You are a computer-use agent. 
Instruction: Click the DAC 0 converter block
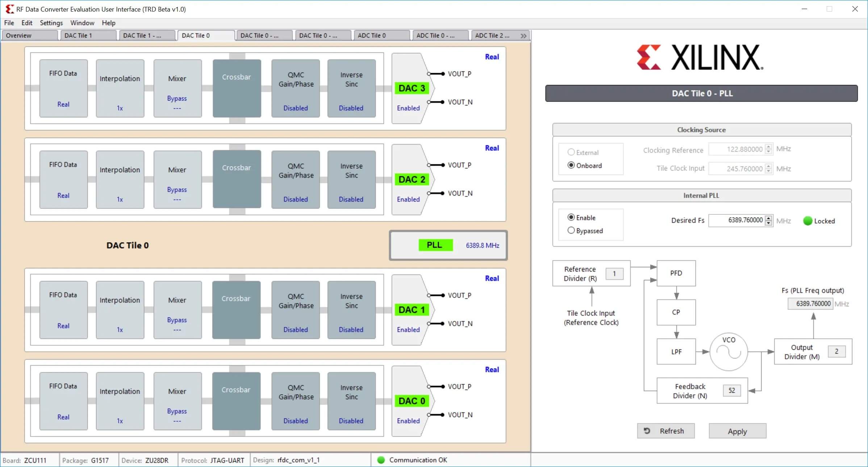pyautogui.click(x=412, y=401)
